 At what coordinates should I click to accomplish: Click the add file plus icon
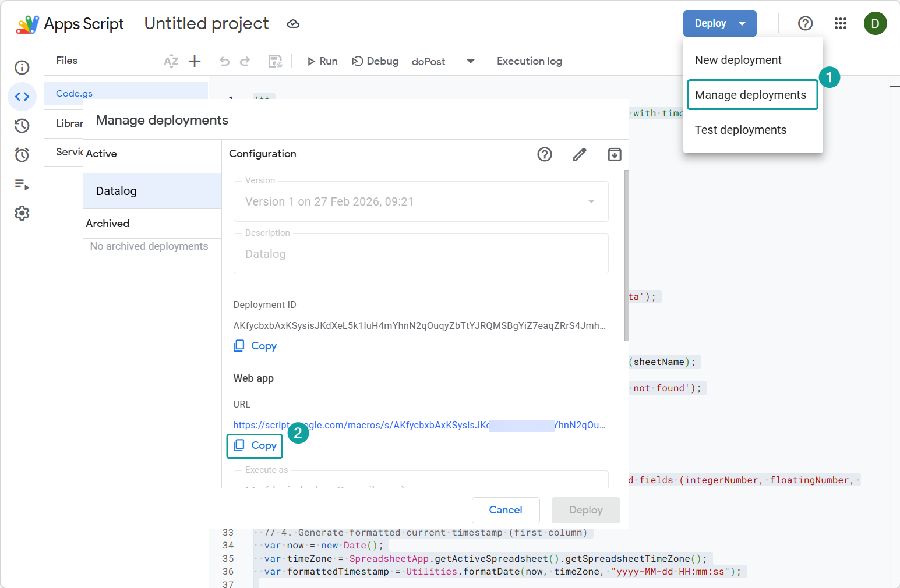(x=195, y=61)
